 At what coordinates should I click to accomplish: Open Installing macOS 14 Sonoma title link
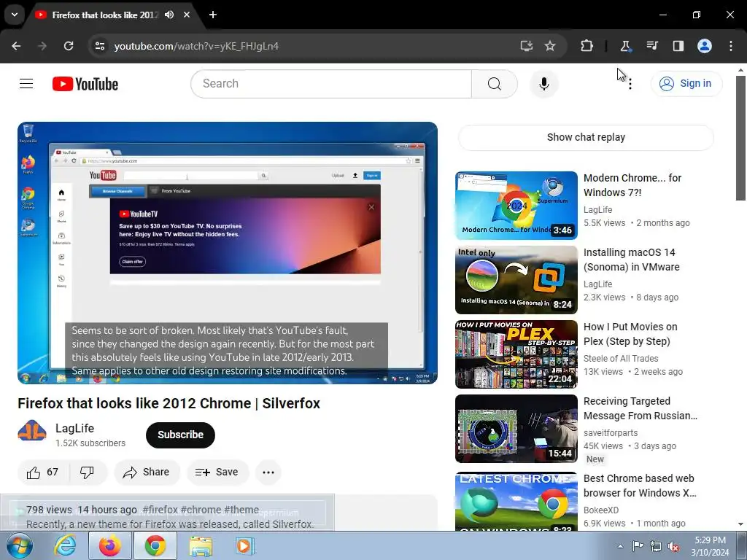(631, 260)
